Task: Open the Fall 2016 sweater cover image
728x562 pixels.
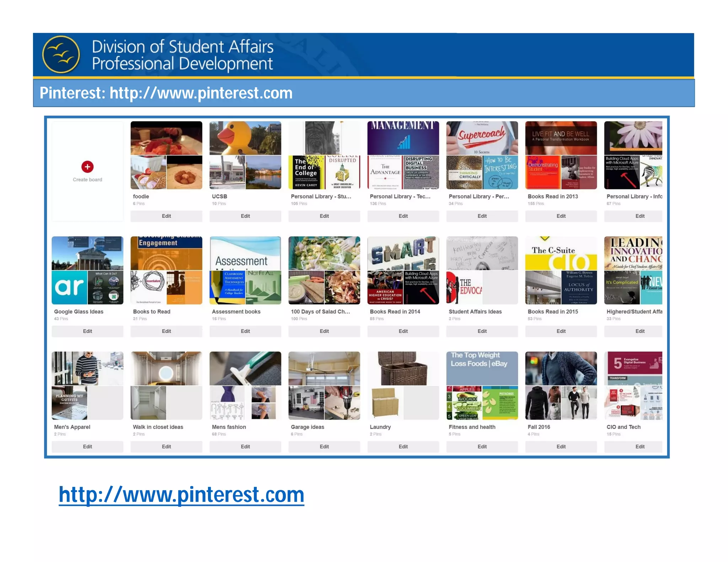Action: (561, 368)
